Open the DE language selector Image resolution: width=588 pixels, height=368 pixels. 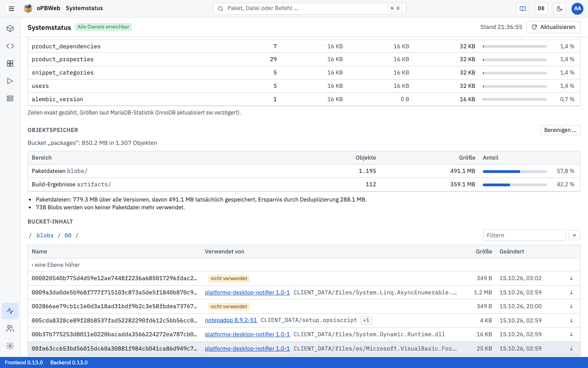(541, 8)
